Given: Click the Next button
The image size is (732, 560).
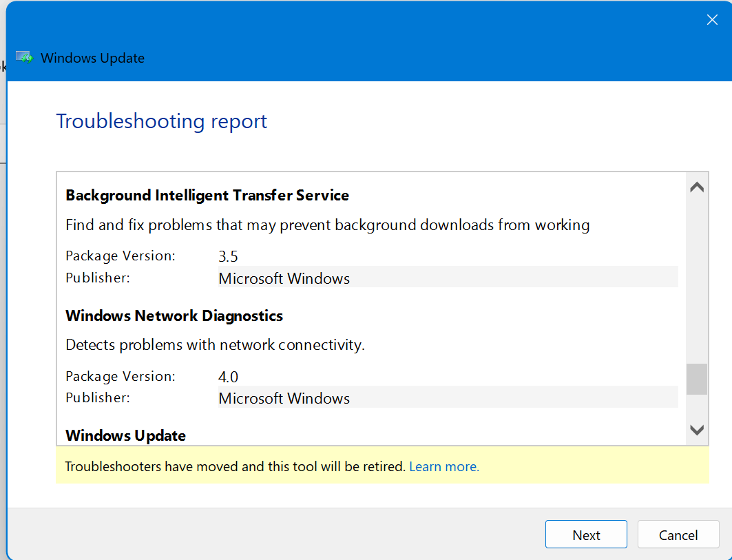Looking at the screenshot, I should pyautogui.click(x=586, y=535).
